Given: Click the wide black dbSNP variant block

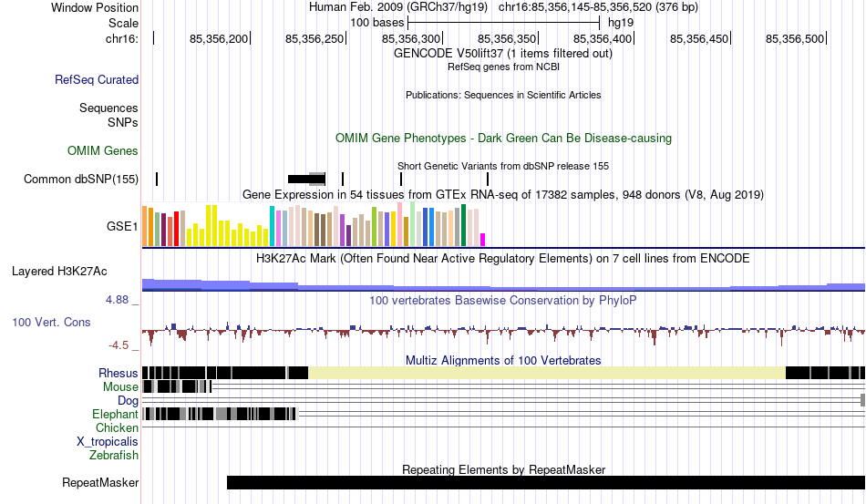Looking at the screenshot, I should (x=306, y=179).
